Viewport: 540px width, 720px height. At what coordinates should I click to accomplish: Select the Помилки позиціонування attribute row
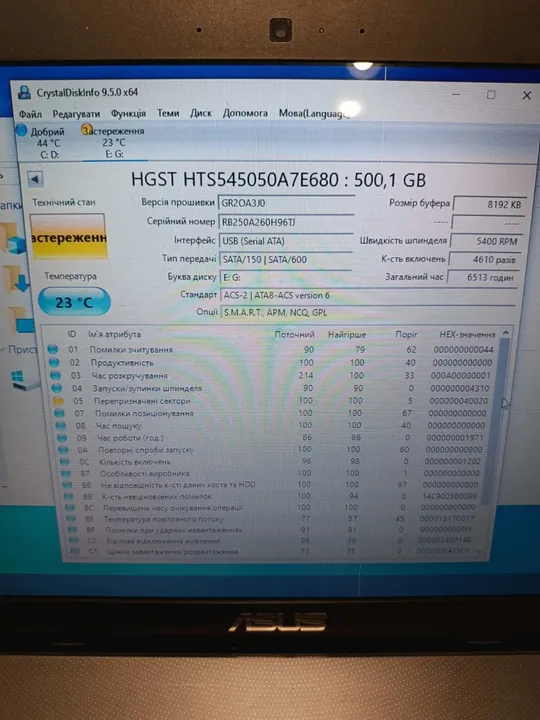[x=272, y=413]
